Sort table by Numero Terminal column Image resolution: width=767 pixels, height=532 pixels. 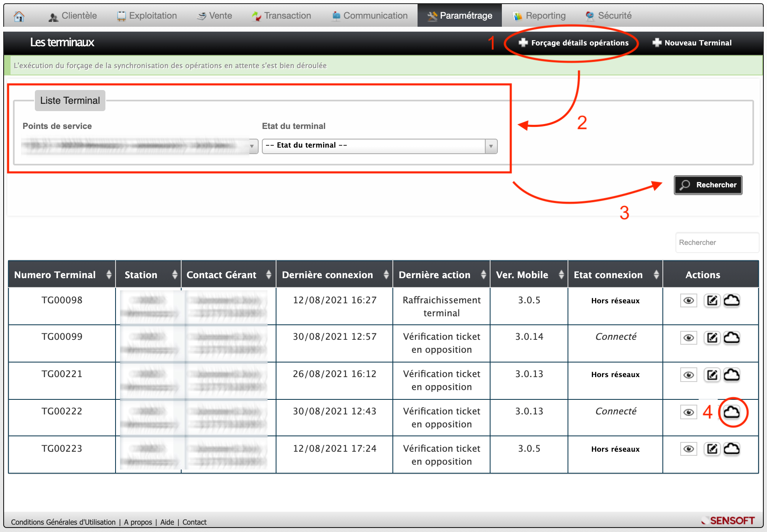coord(62,275)
